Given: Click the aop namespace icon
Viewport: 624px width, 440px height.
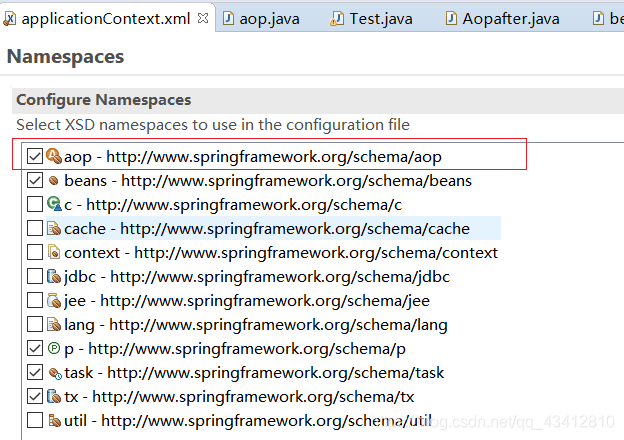Looking at the screenshot, I should 54,156.
